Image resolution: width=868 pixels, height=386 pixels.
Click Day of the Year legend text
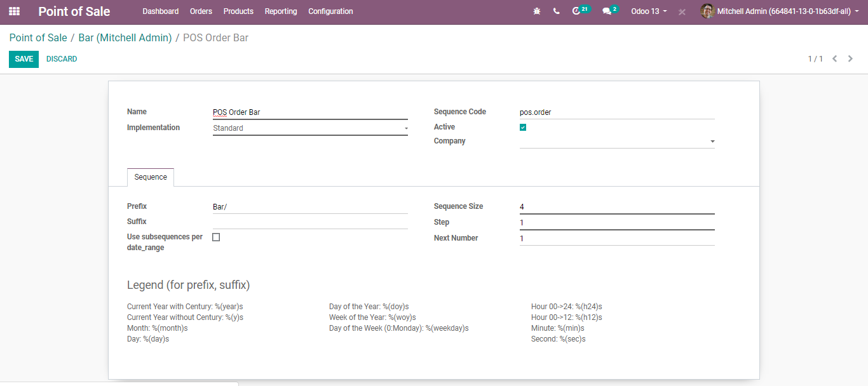coord(369,307)
